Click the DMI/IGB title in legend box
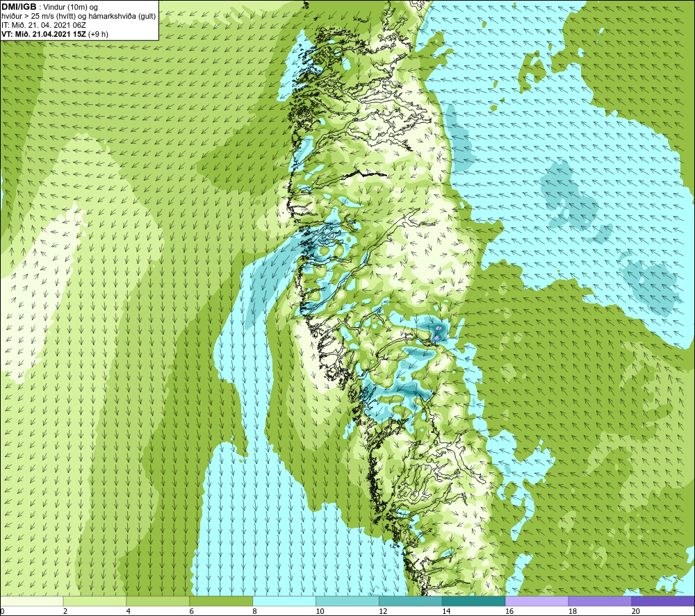695x616 pixels. (19, 7)
